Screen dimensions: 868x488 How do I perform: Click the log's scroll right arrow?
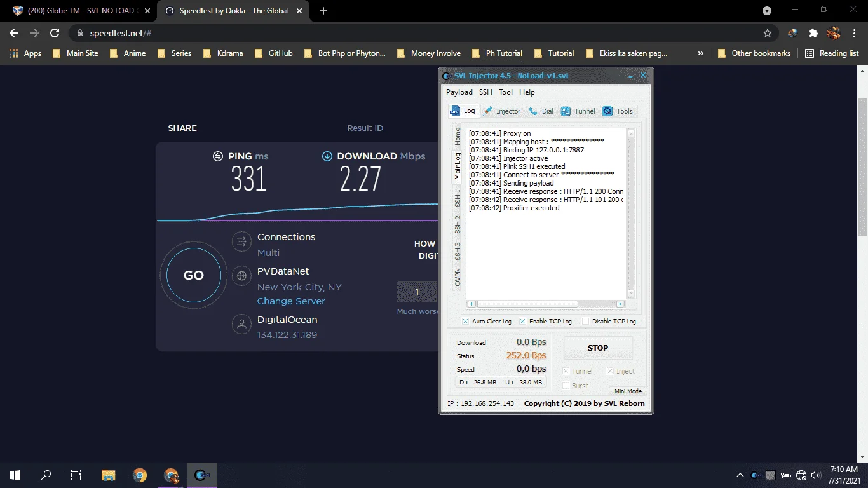[621, 304]
